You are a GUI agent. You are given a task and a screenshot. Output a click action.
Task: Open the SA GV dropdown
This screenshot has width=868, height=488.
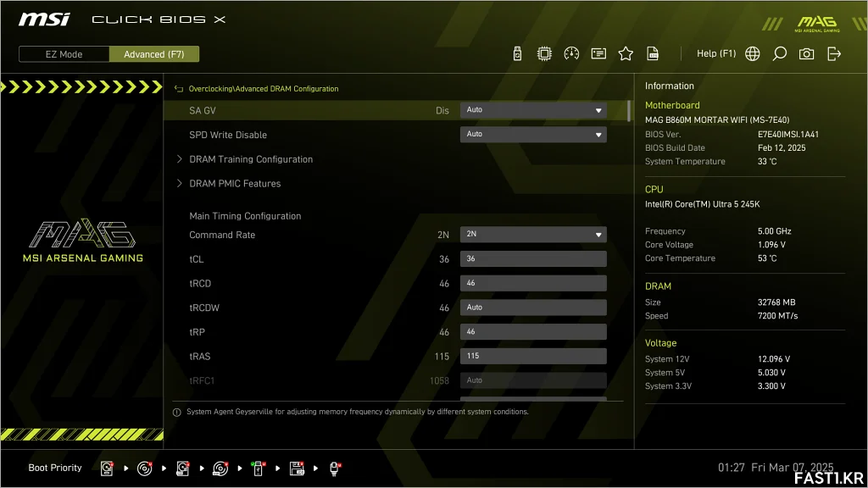pyautogui.click(x=533, y=110)
